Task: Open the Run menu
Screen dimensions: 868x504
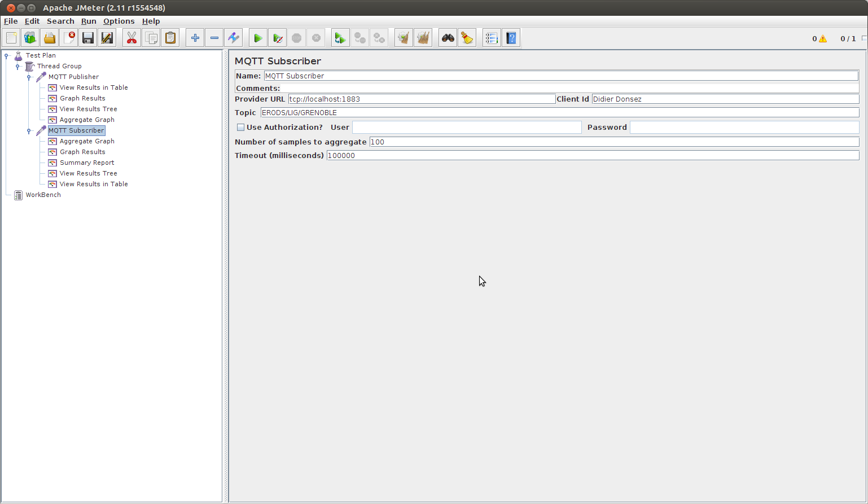Action: click(89, 21)
